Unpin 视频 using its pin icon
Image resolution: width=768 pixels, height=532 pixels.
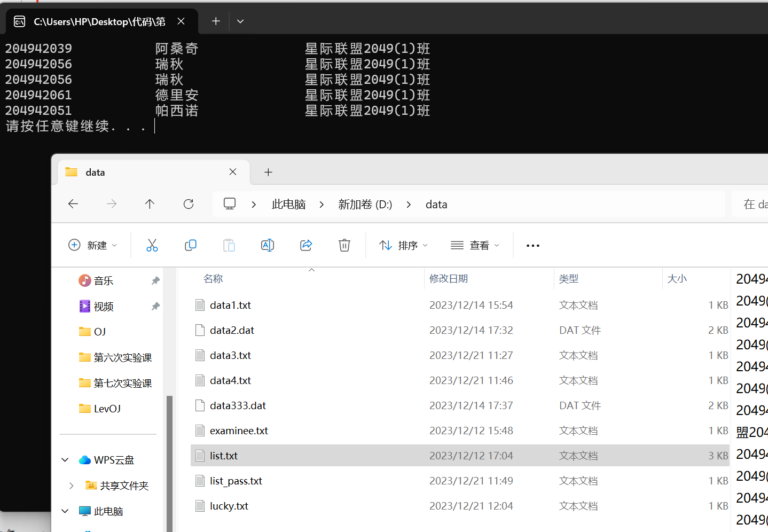point(155,306)
